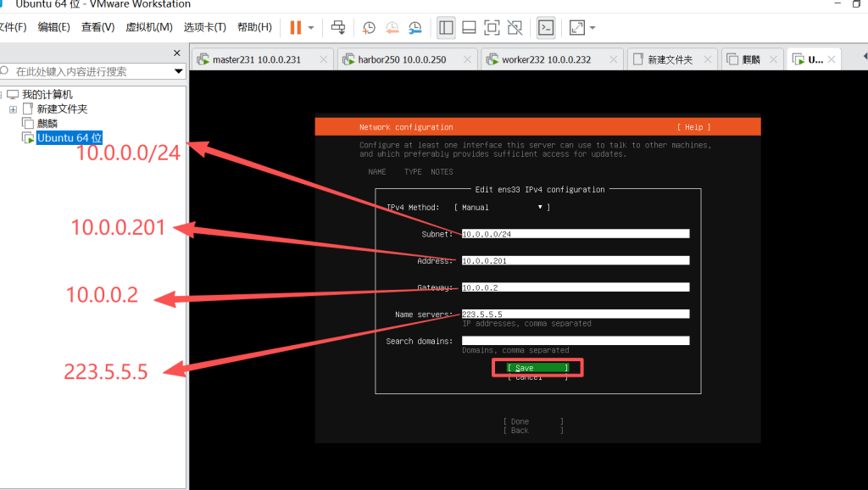The height and width of the screenshot is (490, 868).
Task: Open the 虚拟机(M) menu
Action: pyautogui.click(x=149, y=27)
